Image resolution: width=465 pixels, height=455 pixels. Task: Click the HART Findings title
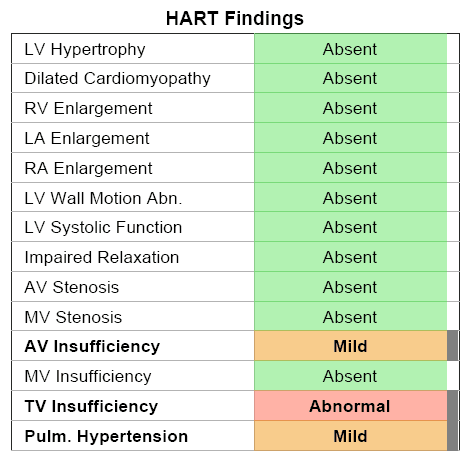click(235, 18)
